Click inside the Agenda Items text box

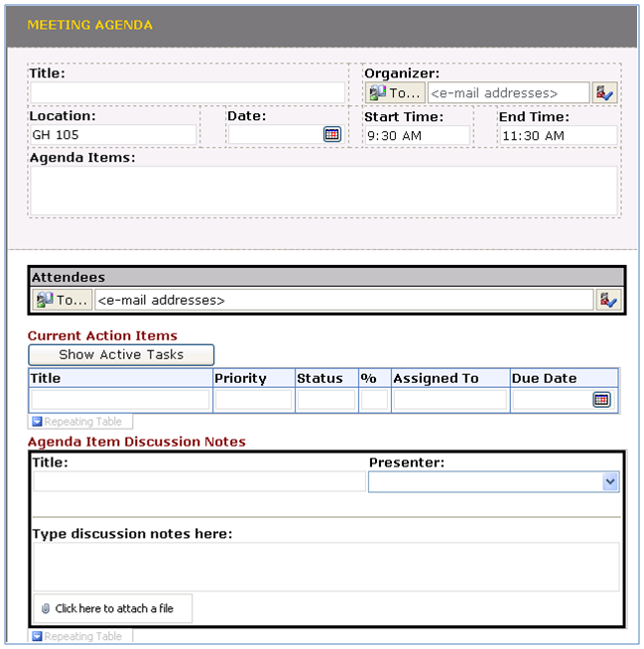click(x=323, y=190)
